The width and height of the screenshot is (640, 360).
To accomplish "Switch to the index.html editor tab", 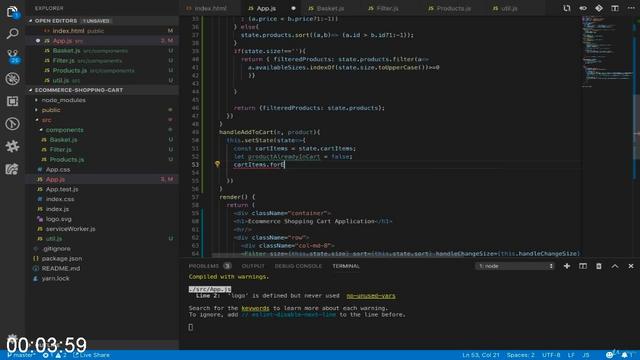I will (x=211, y=8).
